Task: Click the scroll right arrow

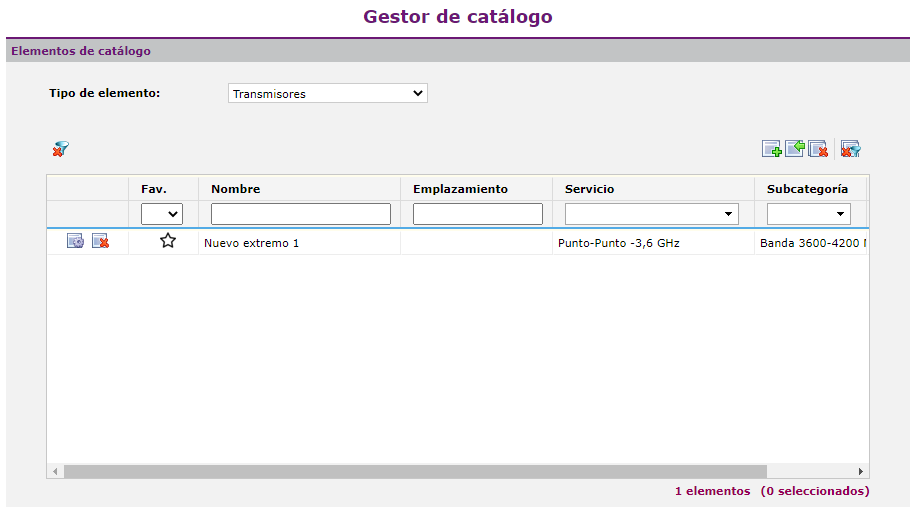Action: [860, 471]
